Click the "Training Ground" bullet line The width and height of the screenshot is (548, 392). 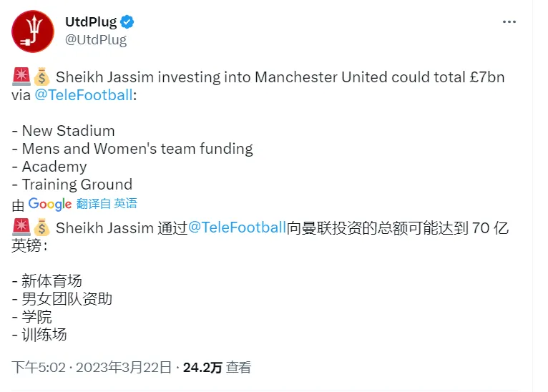(x=72, y=185)
